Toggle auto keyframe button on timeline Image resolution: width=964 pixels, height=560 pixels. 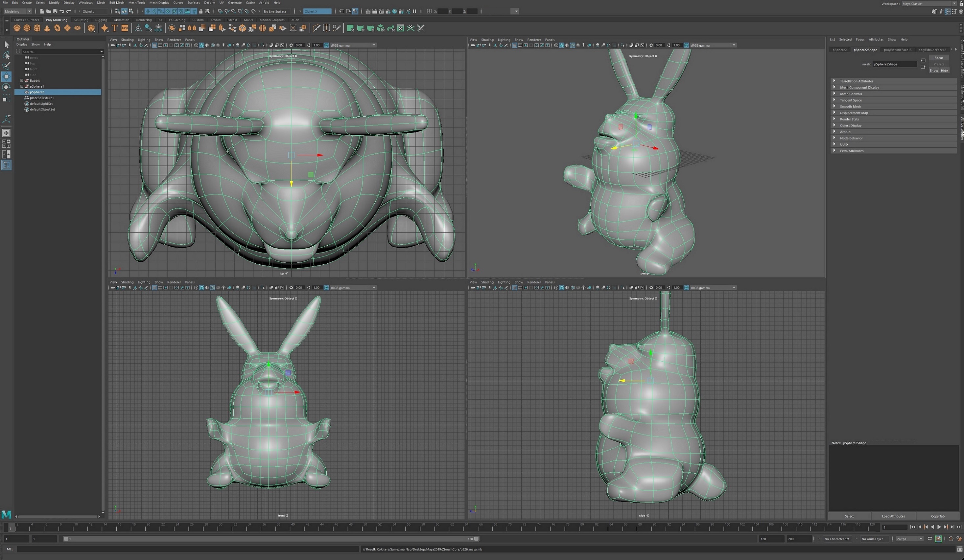click(x=951, y=539)
